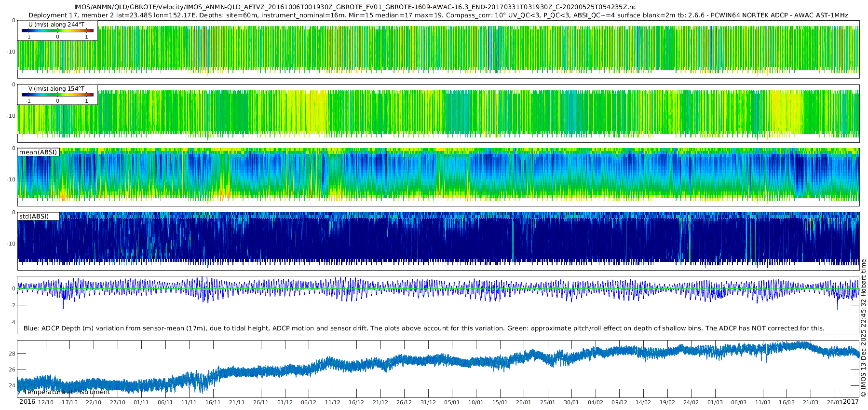Screen dimensions: 868x410
Task: Click the IMOS file path title
Action: (355, 7)
